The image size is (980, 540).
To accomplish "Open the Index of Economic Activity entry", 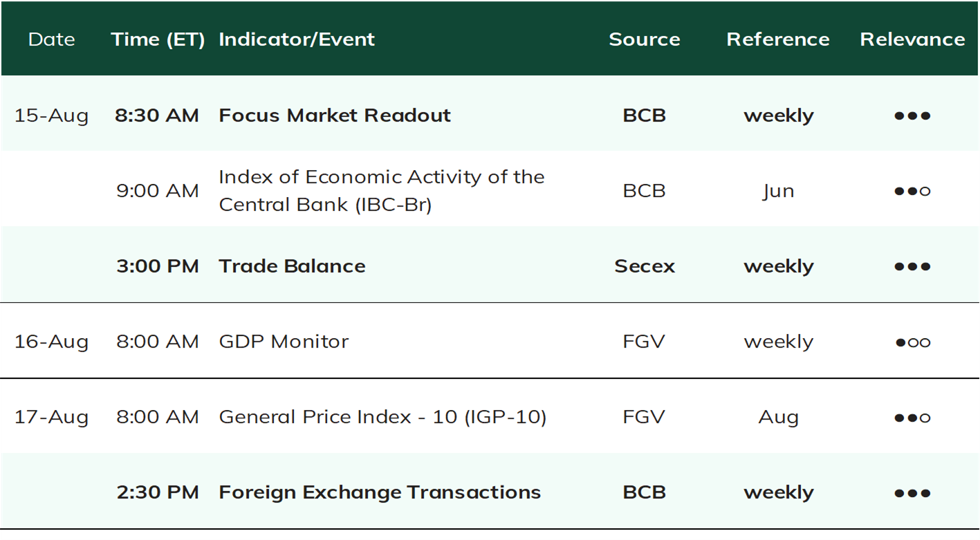I will pyautogui.click(x=382, y=191).
